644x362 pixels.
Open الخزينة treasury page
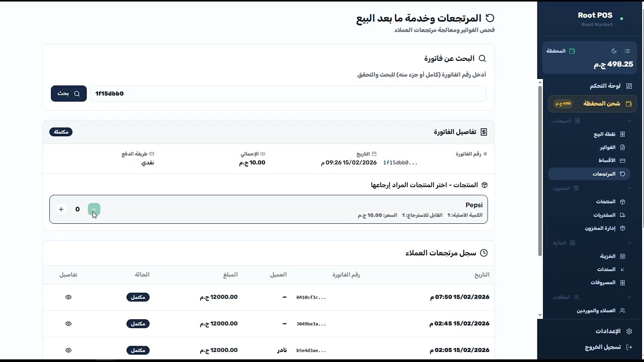click(x=607, y=256)
